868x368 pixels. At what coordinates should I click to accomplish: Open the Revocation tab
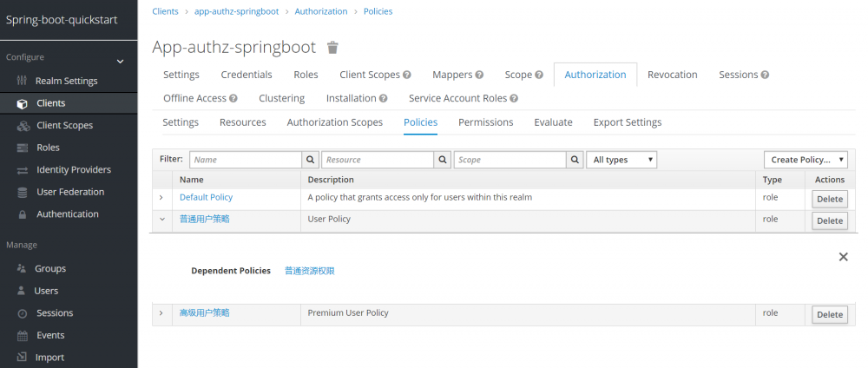pos(672,75)
